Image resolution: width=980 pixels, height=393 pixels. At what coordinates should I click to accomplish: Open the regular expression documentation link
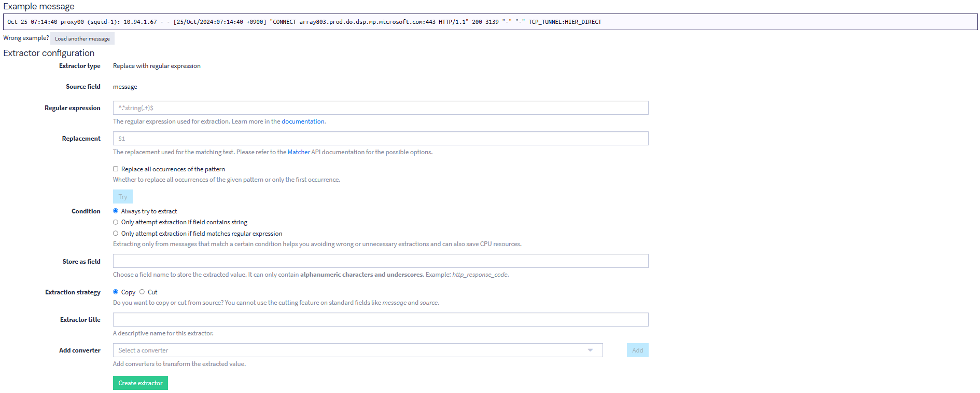tap(303, 121)
